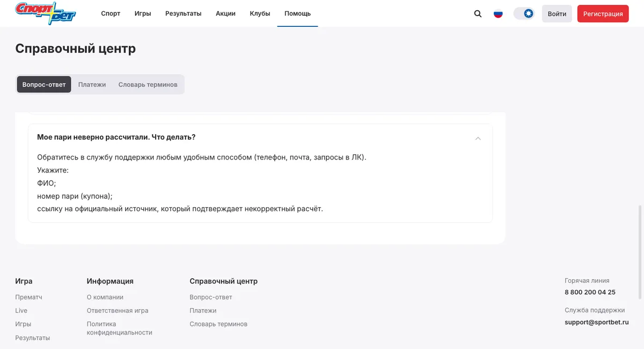The height and width of the screenshot is (349, 644).
Task: Open the Игры menu item
Action: pos(143,13)
